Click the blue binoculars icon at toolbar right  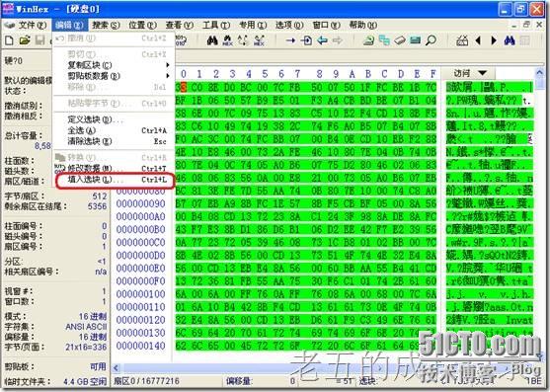510,40
